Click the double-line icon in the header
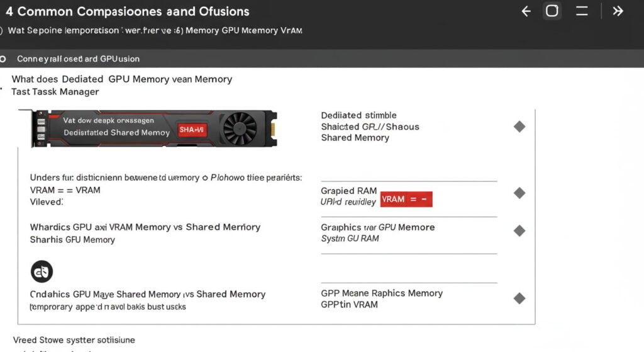The width and height of the screenshot is (644, 352). tap(582, 11)
